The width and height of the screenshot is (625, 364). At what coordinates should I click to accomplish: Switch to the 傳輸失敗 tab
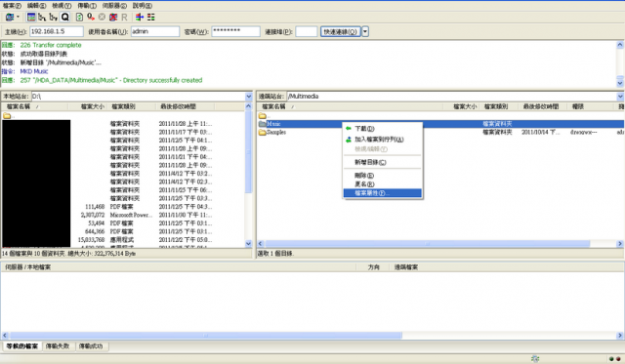tap(58, 346)
